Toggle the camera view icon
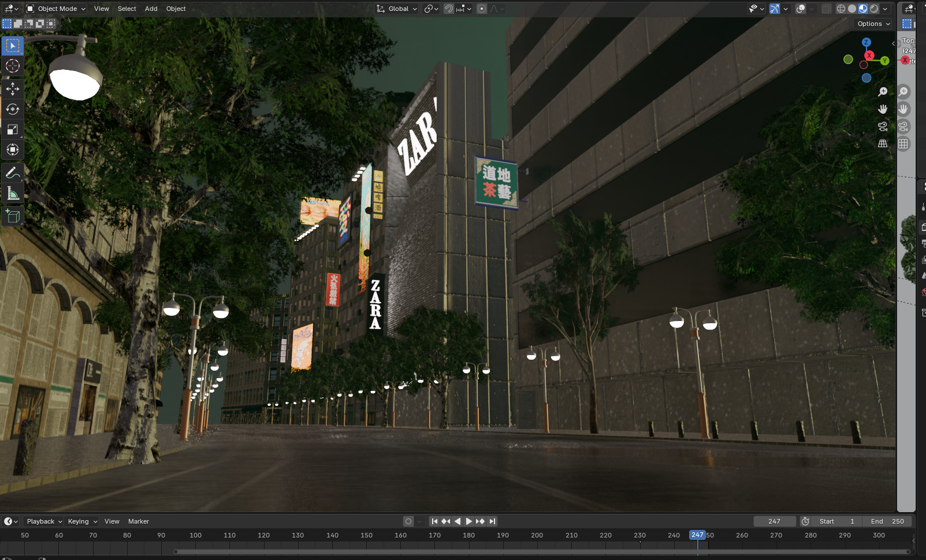The height and width of the screenshot is (560, 926). coord(883,126)
